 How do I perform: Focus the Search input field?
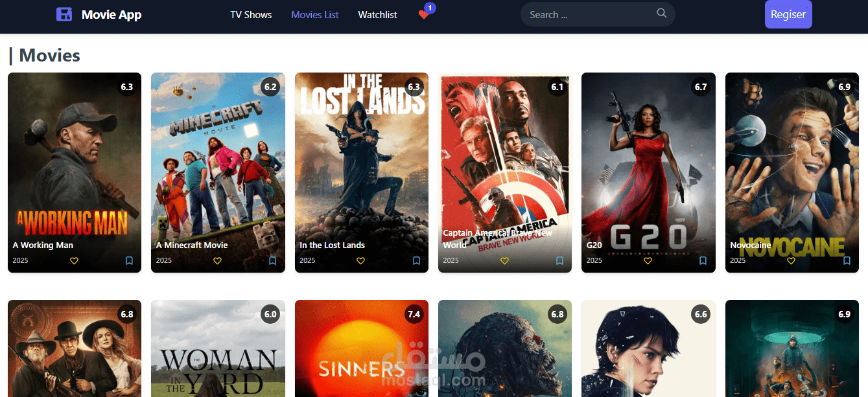tap(598, 14)
